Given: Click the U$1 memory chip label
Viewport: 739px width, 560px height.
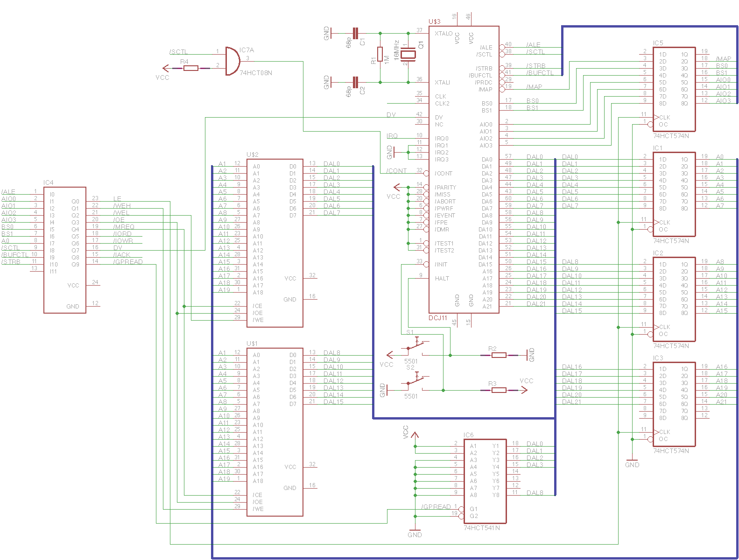Looking at the screenshot, I should pyautogui.click(x=253, y=343).
